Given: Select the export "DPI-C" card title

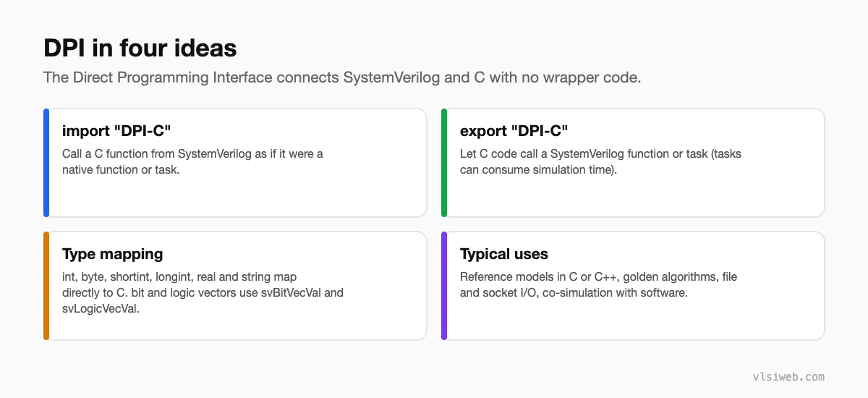Looking at the screenshot, I should [514, 131].
